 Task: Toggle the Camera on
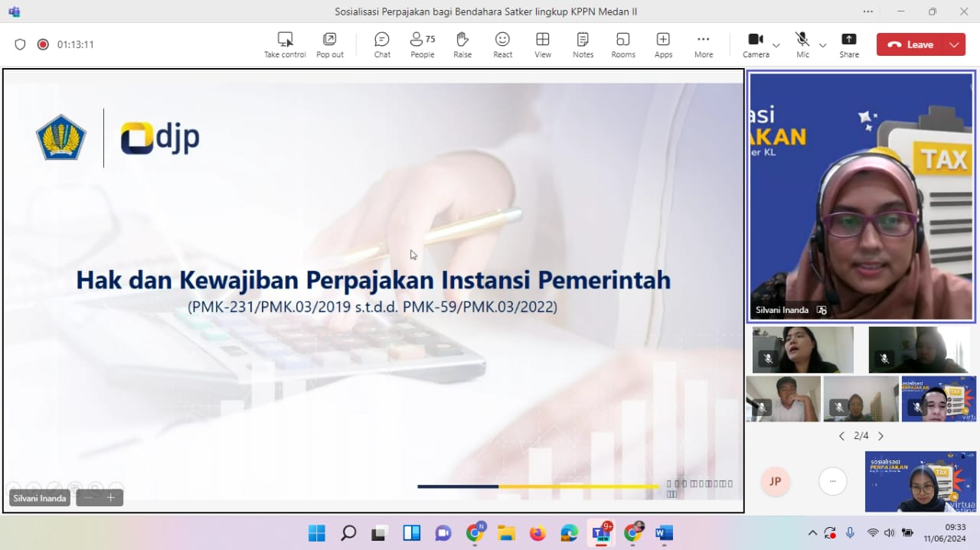tap(756, 44)
